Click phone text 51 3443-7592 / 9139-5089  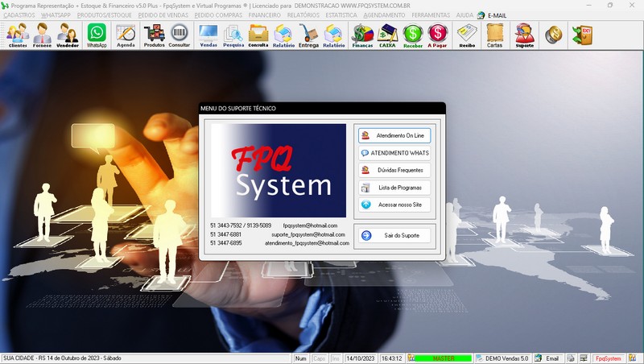point(241,225)
